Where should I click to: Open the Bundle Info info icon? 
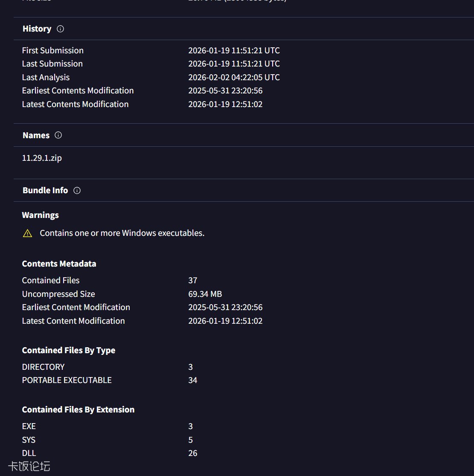77,190
